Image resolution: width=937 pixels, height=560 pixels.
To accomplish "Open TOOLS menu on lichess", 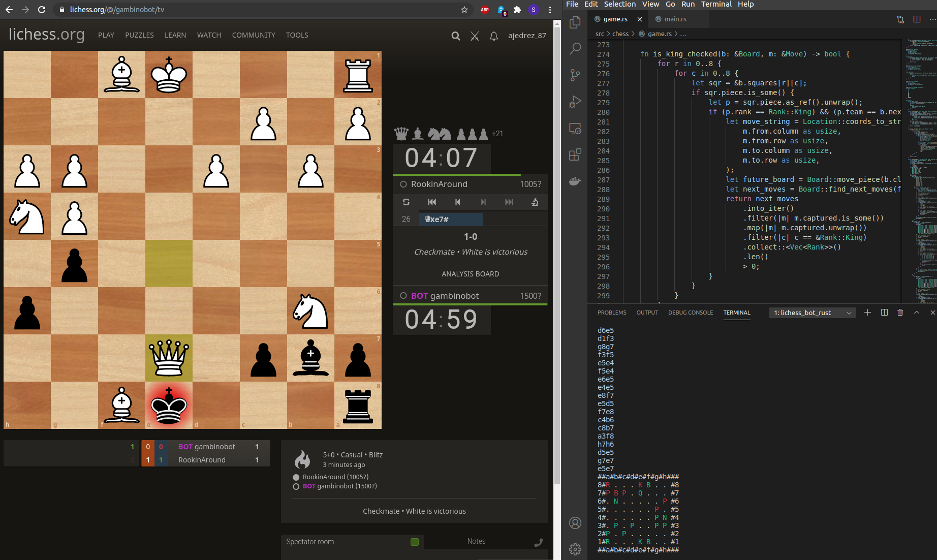I will [x=297, y=35].
